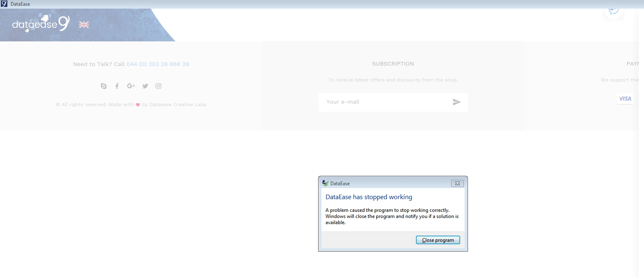
Task: Submit e-mail with the send arrow icon
Action: [456, 102]
